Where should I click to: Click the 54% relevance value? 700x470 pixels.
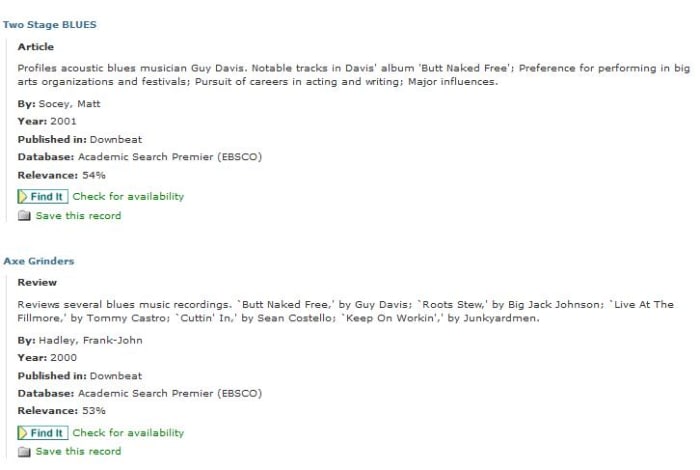click(94, 175)
